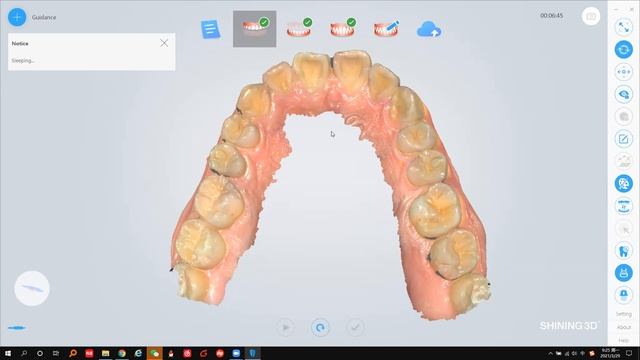Select the third bite scan step
This screenshot has width=640, height=360.
click(x=342, y=28)
